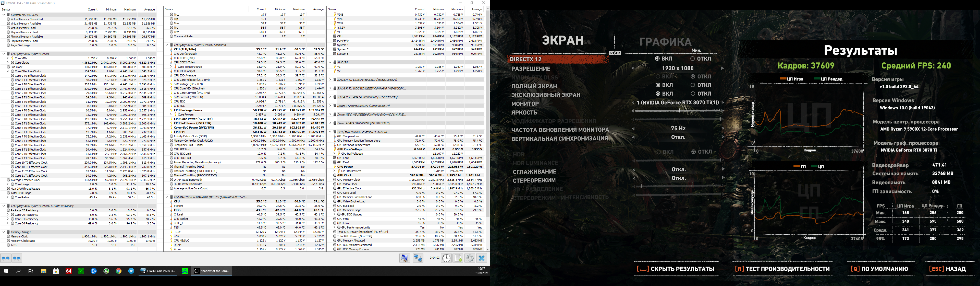This screenshot has width=980, height=286.
Task: Open HWiNFO settings gear button
Action: (470, 258)
